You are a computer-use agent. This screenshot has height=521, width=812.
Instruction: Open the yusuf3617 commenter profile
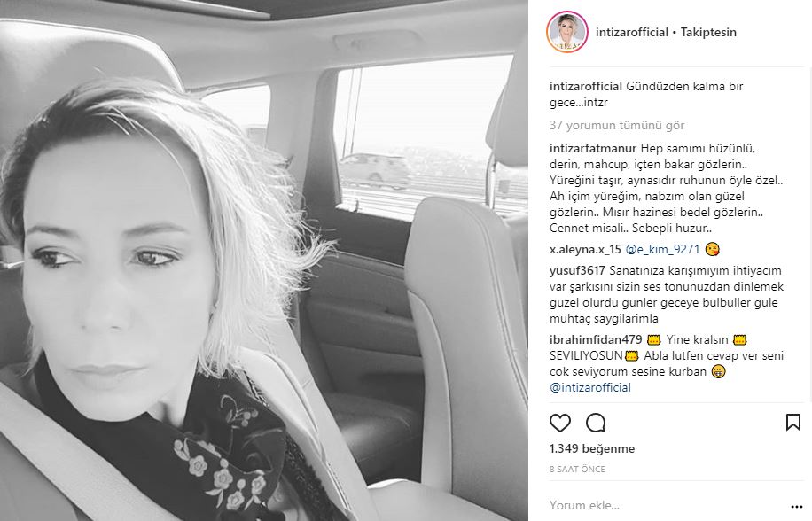click(577, 270)
